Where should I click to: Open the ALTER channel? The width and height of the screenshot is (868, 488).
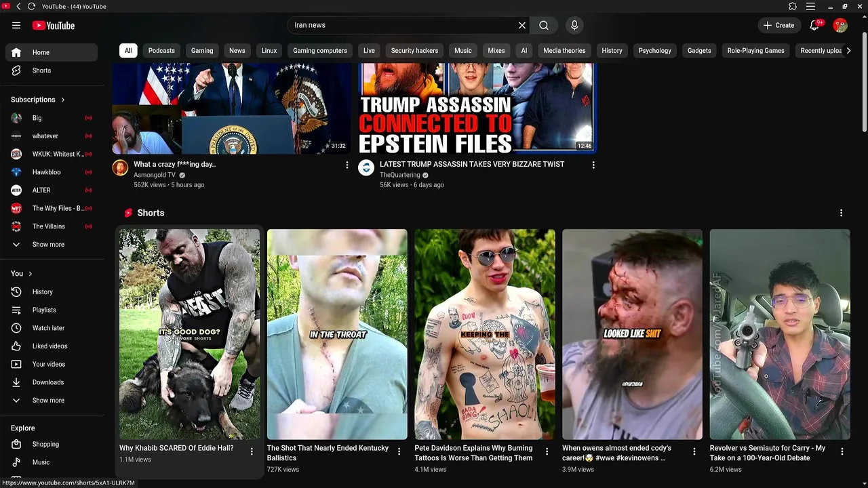[x=52, y=190]
